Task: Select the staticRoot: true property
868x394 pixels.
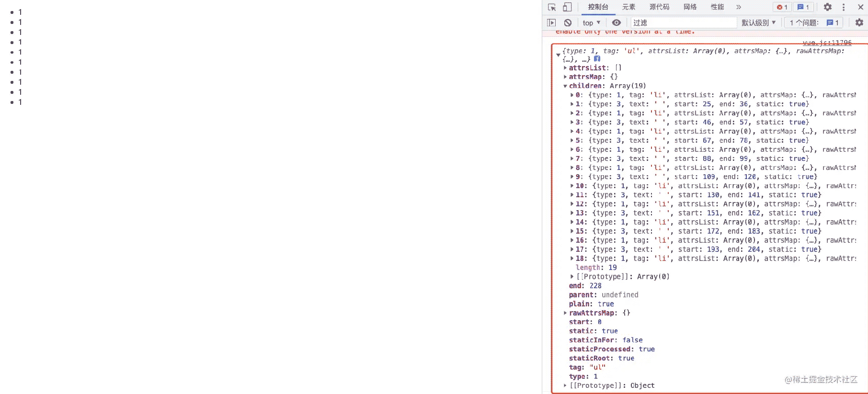Action: click(602, 359)
